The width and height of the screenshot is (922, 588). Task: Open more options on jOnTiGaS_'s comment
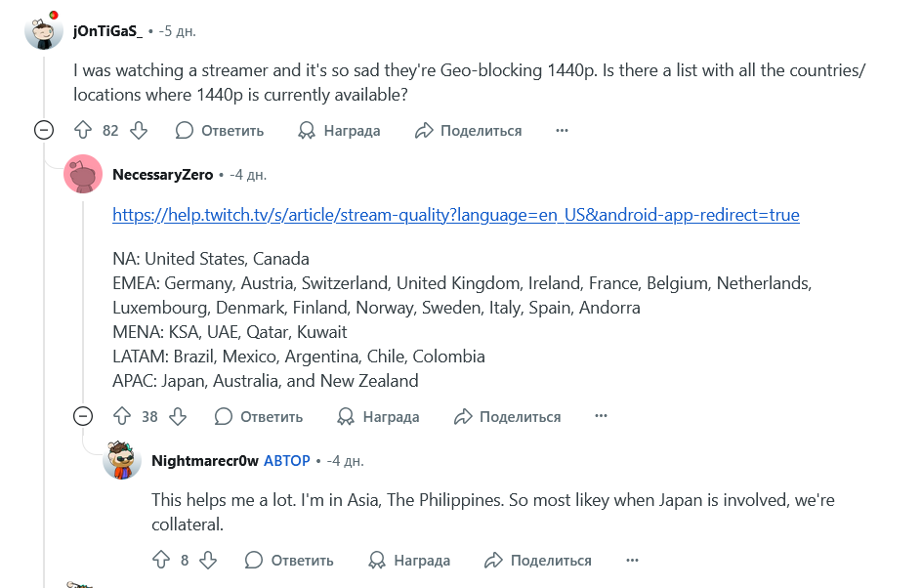(x=562, y=130)
